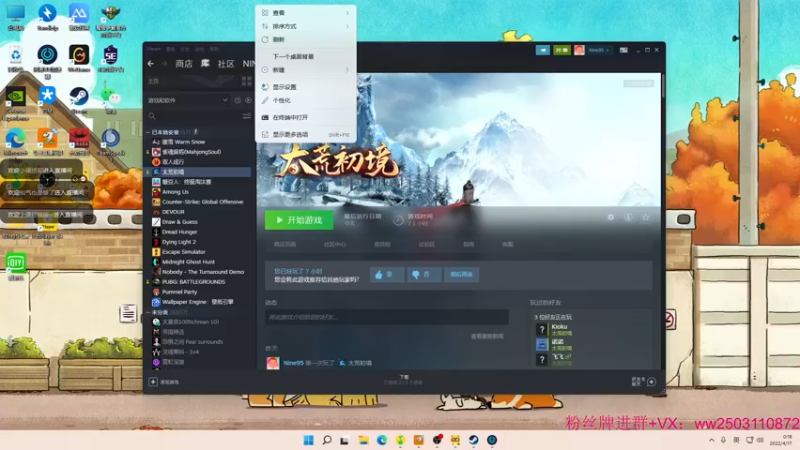Viewport: 800px width, 450px height.
Task: Choose 刷新 in the context menu
Action: (x=306, y=39)
